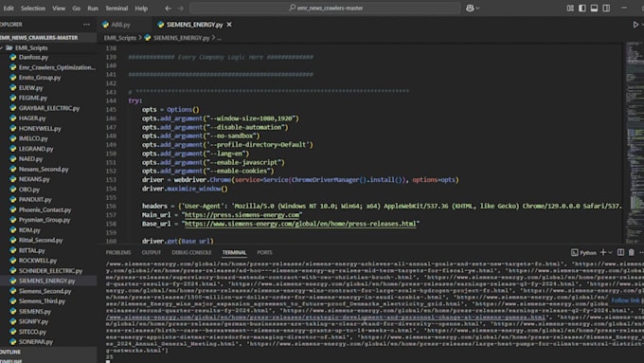Open the View menu
The height and width of the screenshot is (363, 644).
pos(59,8)
